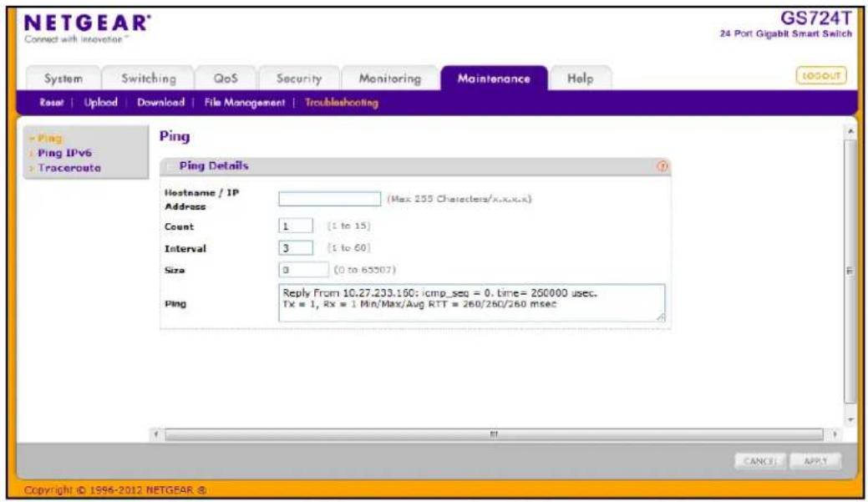Screen dimensions: 868x502
Task: Click the vertical scrollbar up arrow
Action: click(x=850, y=132)
